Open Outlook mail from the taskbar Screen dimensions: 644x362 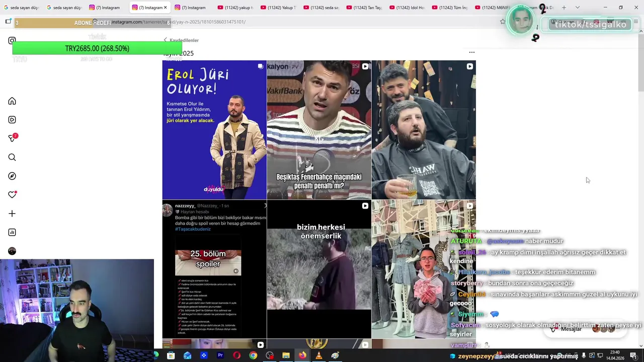click(187, 355)
